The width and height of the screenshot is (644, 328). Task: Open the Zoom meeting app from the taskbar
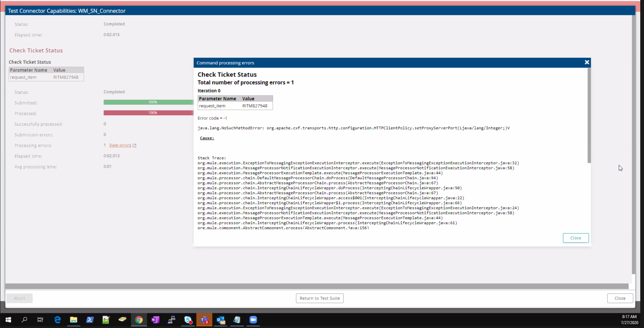[x=253, y=320]
